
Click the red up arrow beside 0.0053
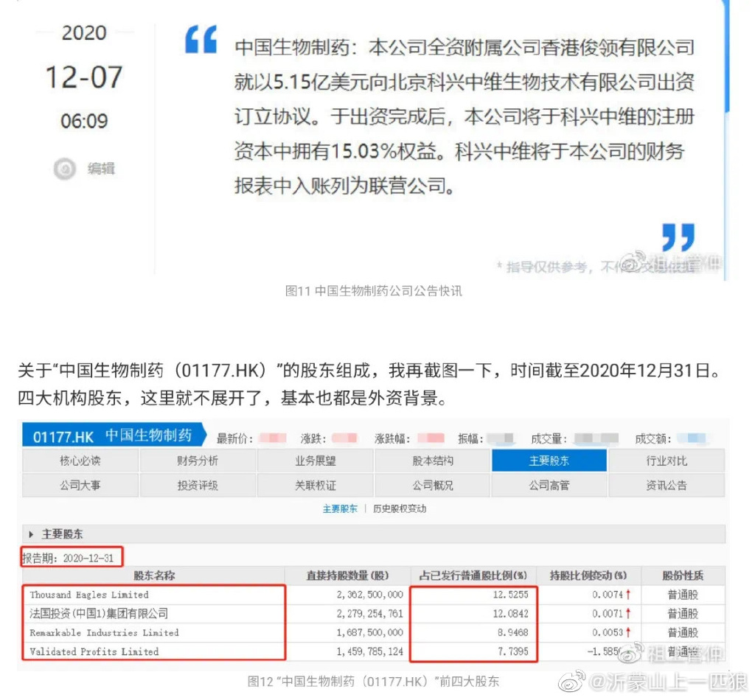point(628,633)
